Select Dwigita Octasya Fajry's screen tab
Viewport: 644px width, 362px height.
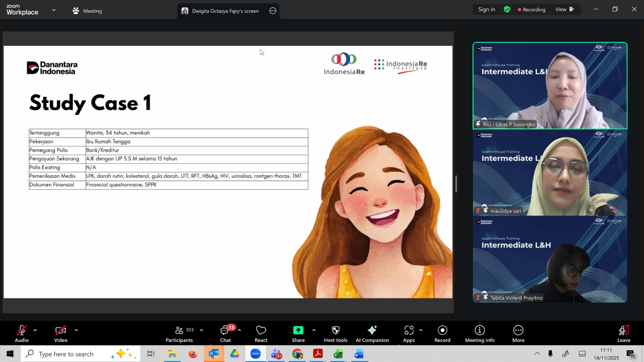coord(225,11)
